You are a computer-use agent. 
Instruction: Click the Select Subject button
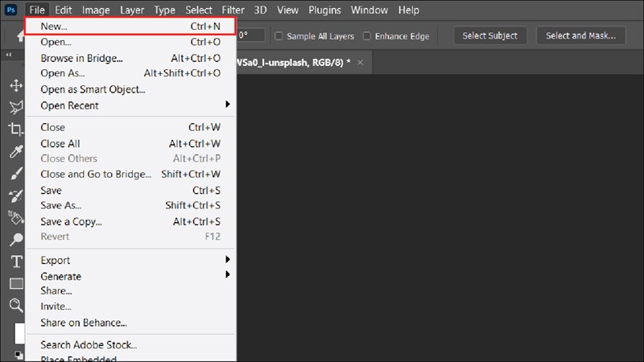click(x=490, y=35)
